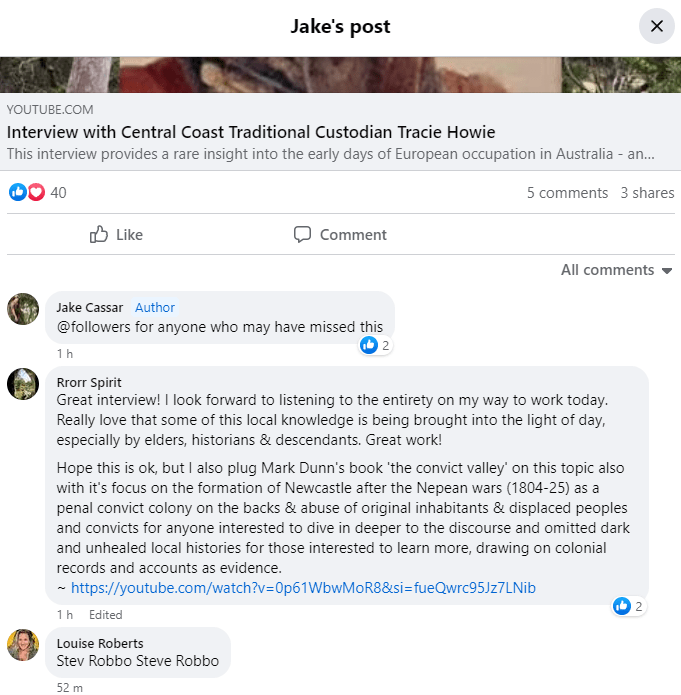The width and height of the screenshot is (681, 695).
Task: Open the YouTube link in Rrorr's comment
Action: pos(303,588)
